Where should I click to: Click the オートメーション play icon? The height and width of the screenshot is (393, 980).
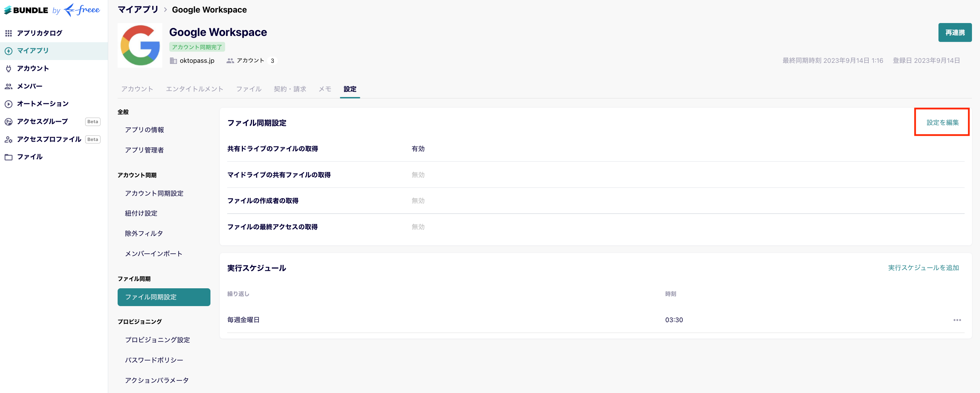click(8, 104)
